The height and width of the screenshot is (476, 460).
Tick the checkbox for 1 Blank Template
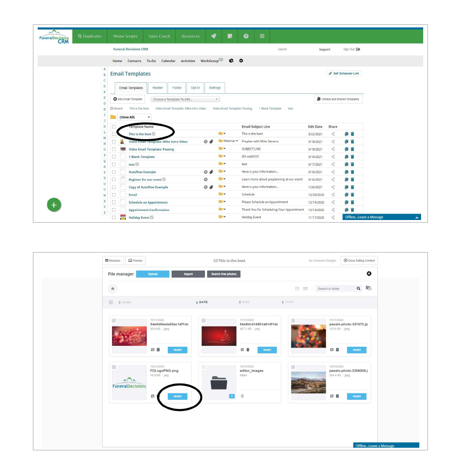click(x=114, y=157)
